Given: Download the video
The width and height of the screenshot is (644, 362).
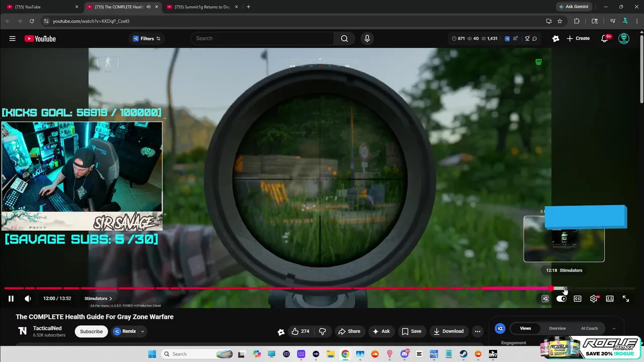Looking at the screenshot, I should point(449,331).
